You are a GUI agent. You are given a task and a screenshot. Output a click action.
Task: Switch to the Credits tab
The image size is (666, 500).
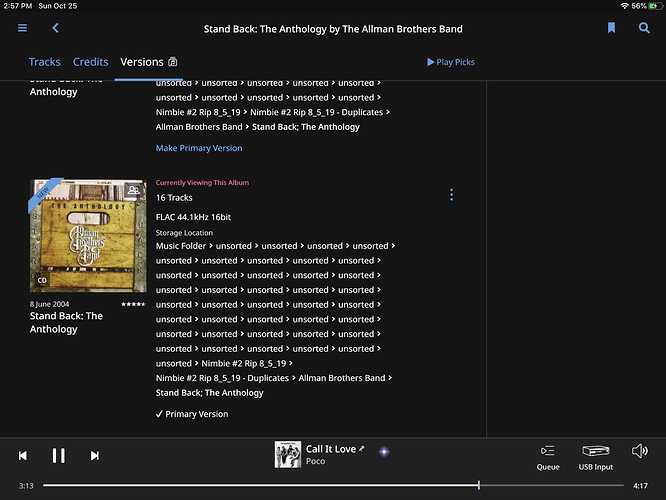pyautogui.click(x=90, y=62)
